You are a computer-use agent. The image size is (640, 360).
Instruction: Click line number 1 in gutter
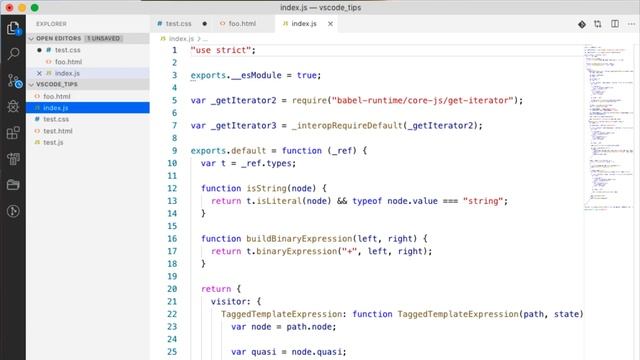pyautogui.click(x=174, y=50)
